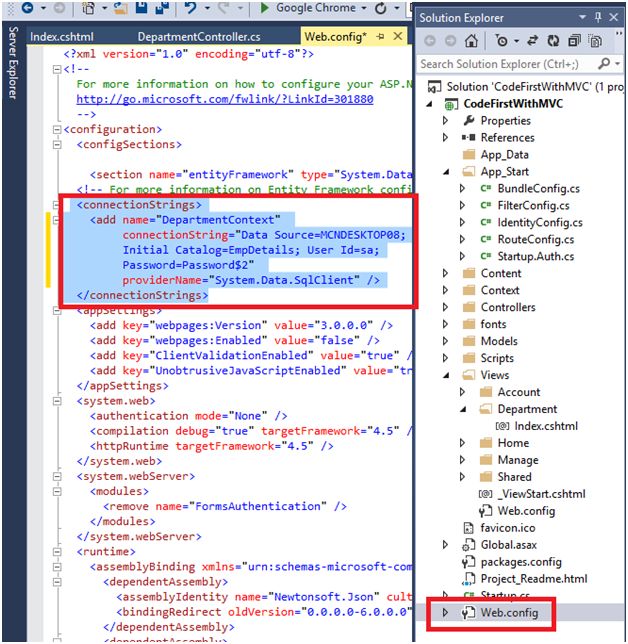Screen dimensions: 628x644
Task: Collapse the <runtime> outlining region
Action: coord(57,552)
